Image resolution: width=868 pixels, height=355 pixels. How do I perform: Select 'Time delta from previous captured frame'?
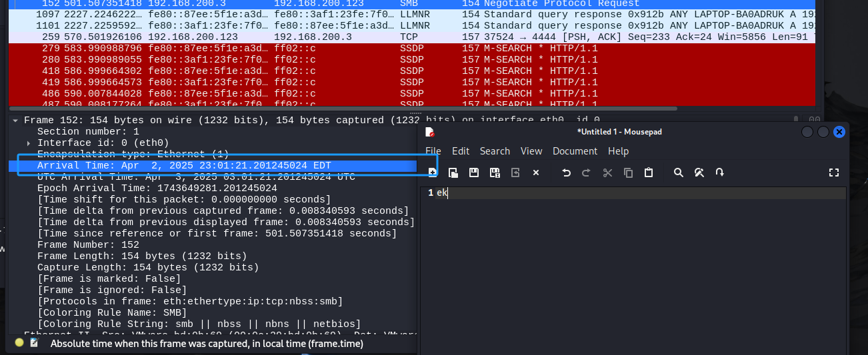[223, 211]
